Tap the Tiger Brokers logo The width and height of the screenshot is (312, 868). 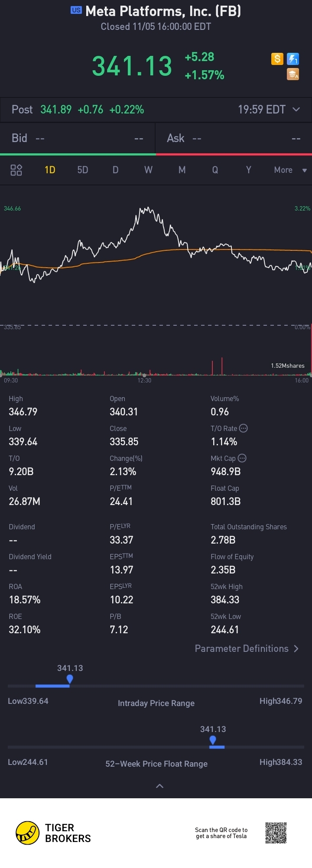(53, 833)
